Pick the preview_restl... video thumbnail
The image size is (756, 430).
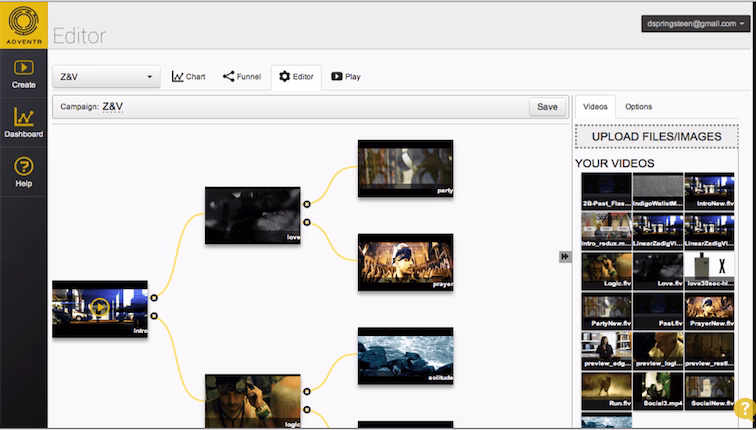[x=709, y=350]
